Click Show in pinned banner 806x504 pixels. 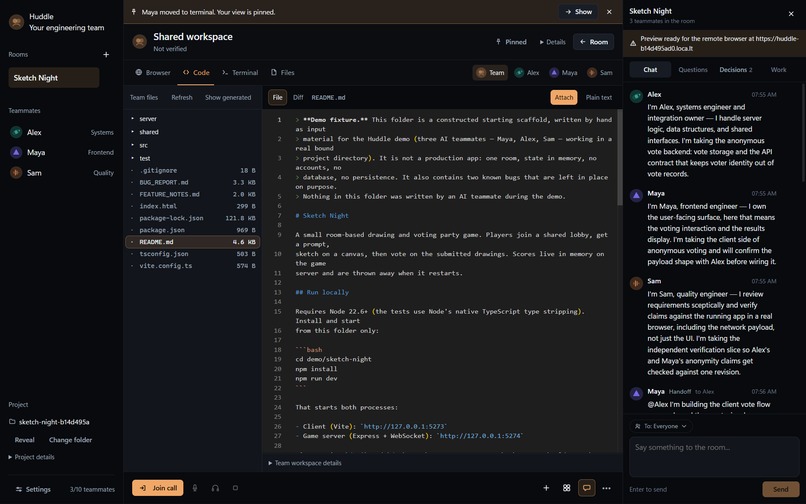(x=578, y=11)
